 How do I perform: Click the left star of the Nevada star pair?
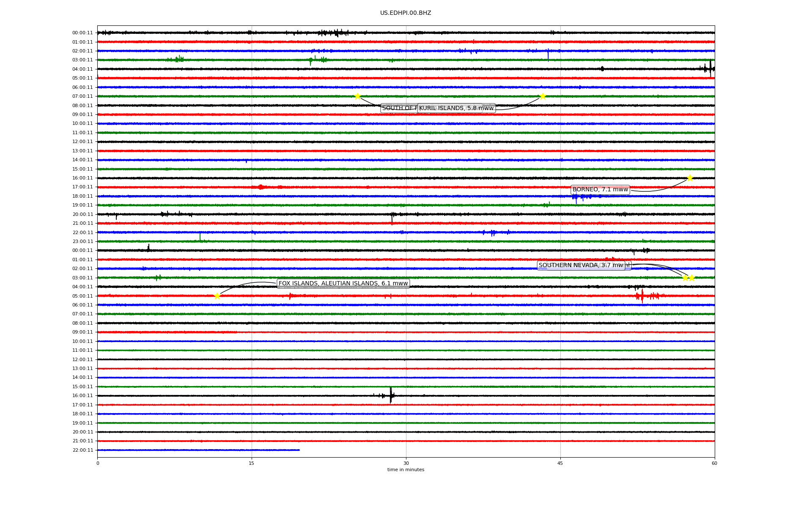tap(685, 278)
